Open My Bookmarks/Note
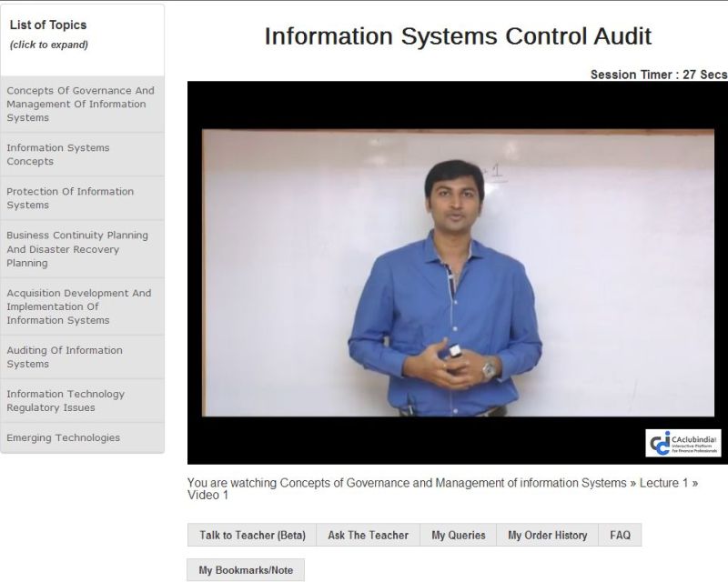The image size is (728, 582). pyautogui.click(x=246, y=570)
